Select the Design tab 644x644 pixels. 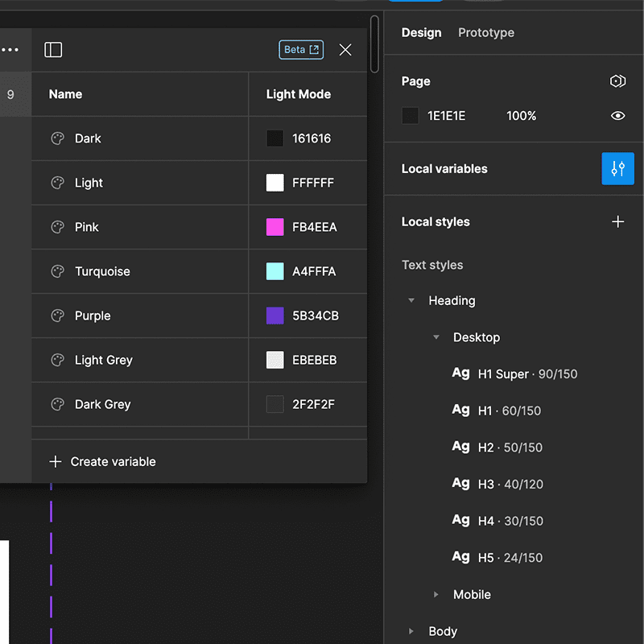(x=421, y=33)
